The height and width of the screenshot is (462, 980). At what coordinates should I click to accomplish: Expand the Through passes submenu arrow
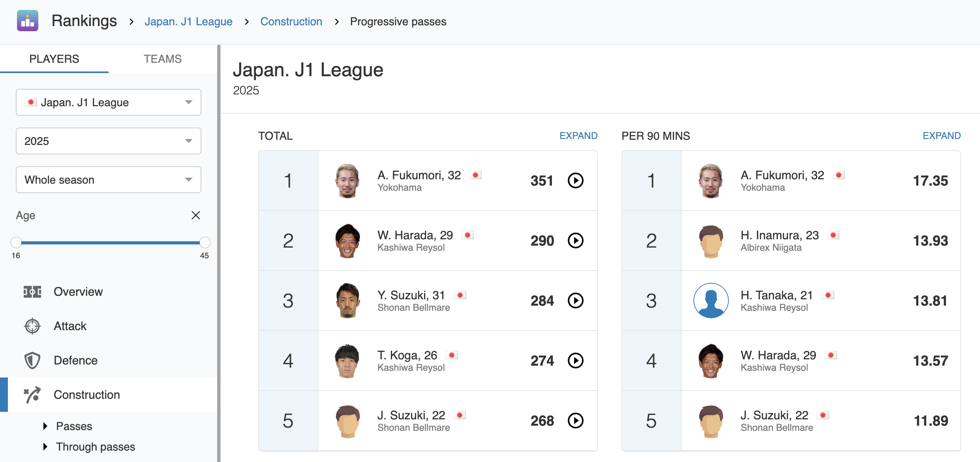pyautogui.click(x=45, y=447)
